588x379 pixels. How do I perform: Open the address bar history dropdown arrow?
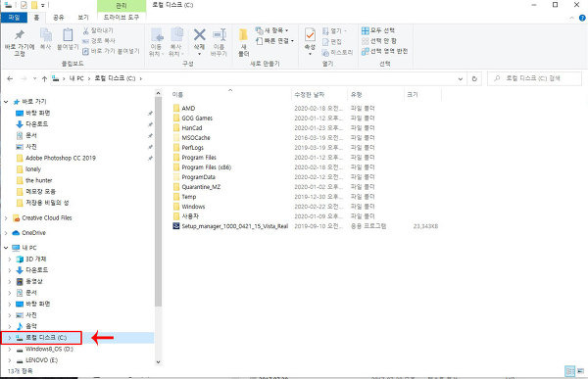(461, 78)
